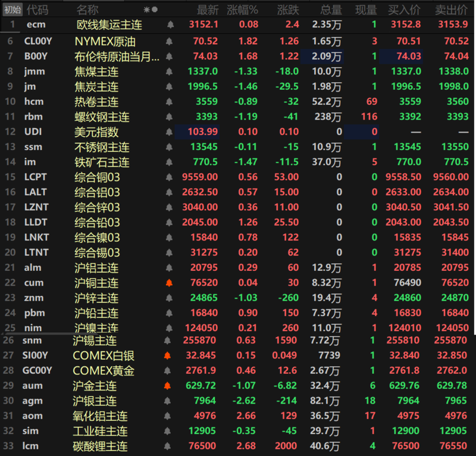Set alert bell on 螺纹钢主连 row

pyautogui.click(x=169, y=117)
